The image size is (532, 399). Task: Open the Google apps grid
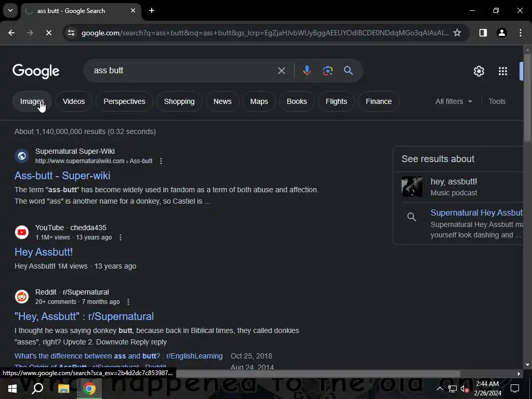pos(502,71)
